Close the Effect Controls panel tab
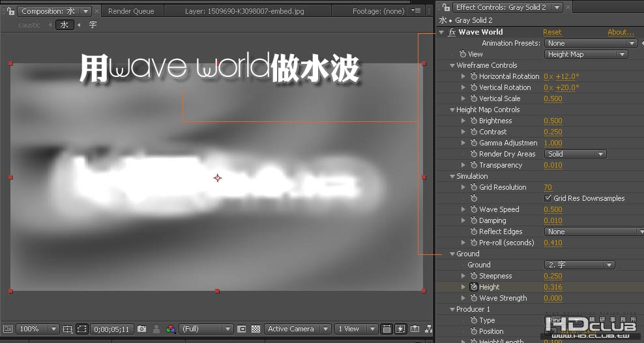This screenshot has width=644, height=343. (568, 7)
